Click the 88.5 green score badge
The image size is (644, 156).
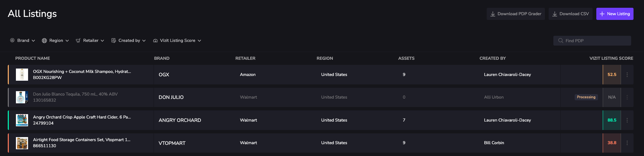coord(612,120)
